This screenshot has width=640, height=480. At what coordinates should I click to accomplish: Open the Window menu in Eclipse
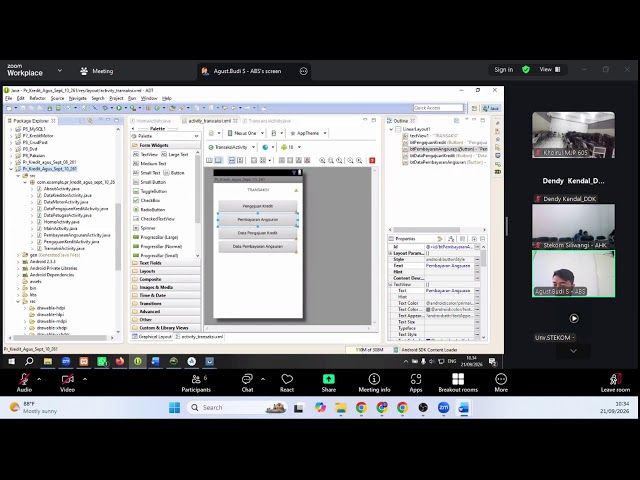[x=149, y=98]
